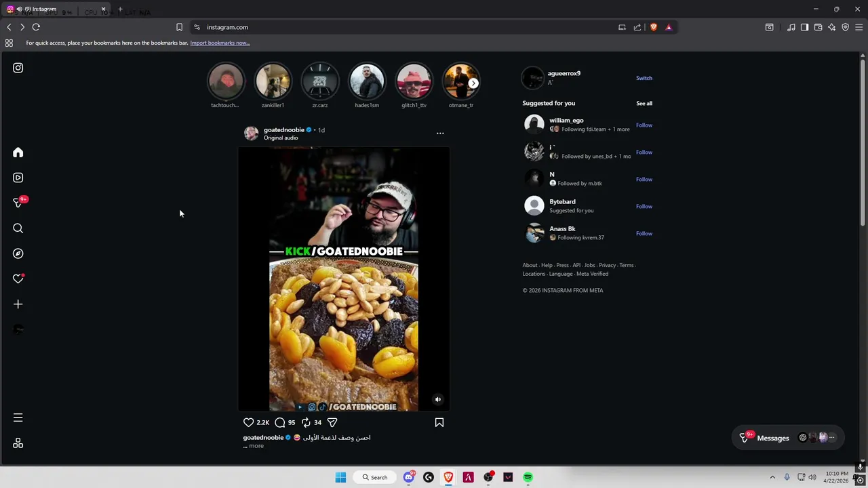Click Switch account link
868x488 pixels.
644,78
